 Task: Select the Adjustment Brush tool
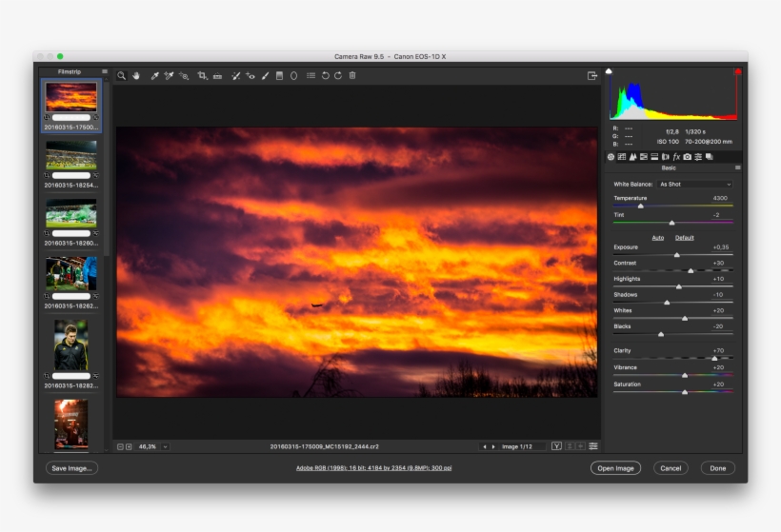click(265, 75)
